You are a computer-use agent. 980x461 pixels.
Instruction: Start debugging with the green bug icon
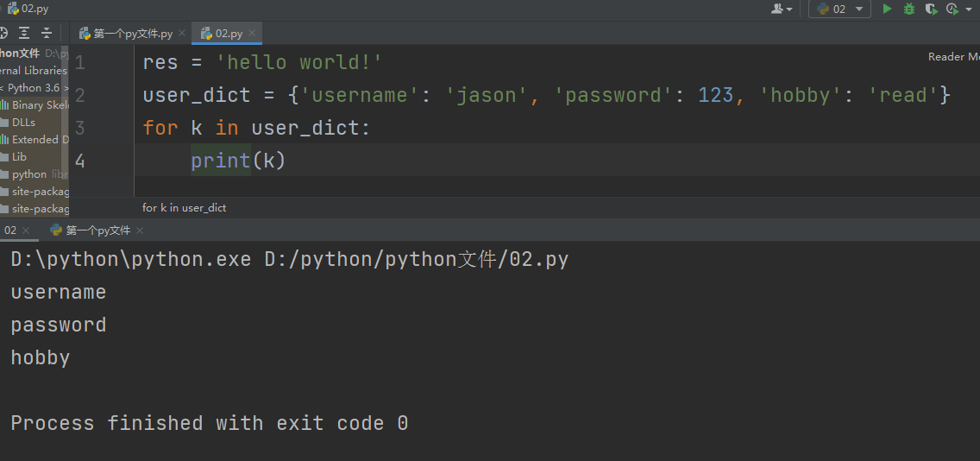point(909,9)
